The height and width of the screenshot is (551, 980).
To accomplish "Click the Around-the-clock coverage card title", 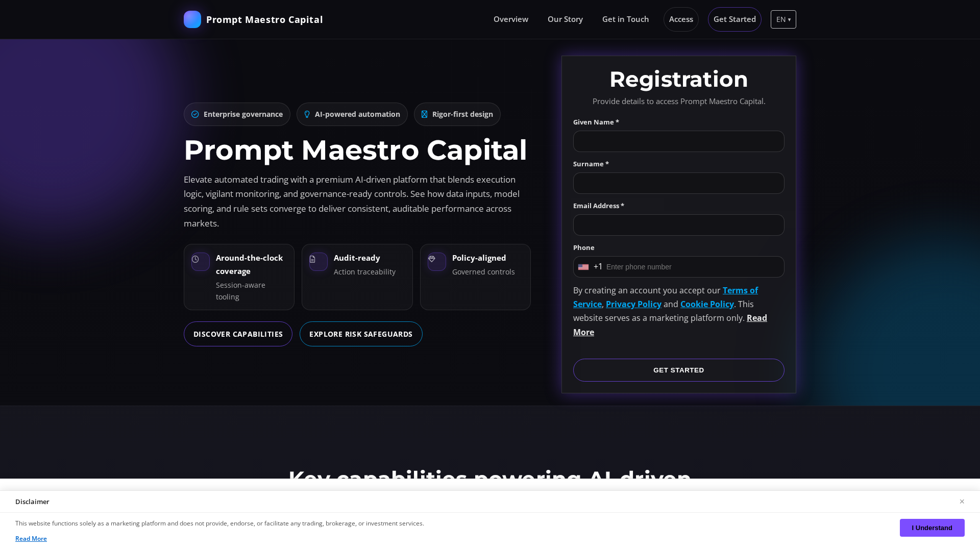I will click(250, 264).
